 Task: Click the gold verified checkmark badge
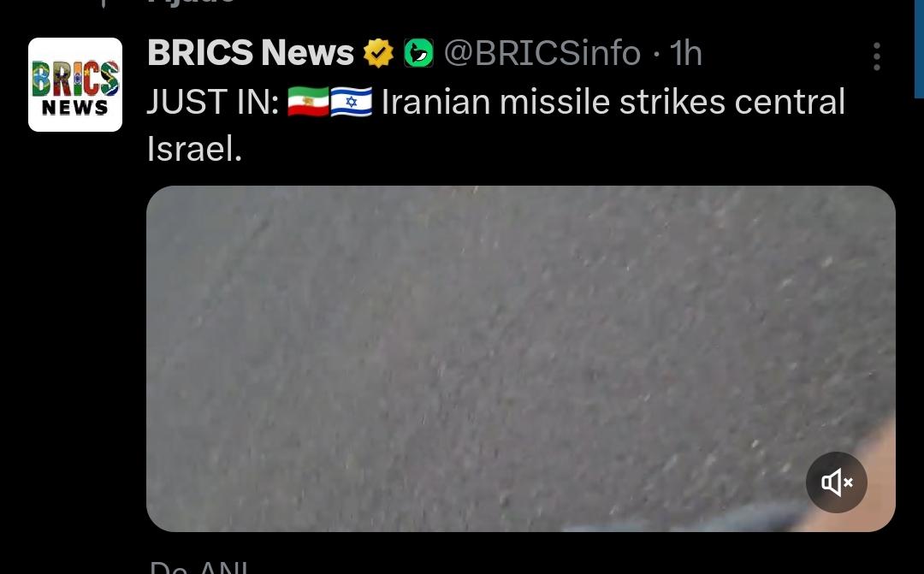point(378,53)
